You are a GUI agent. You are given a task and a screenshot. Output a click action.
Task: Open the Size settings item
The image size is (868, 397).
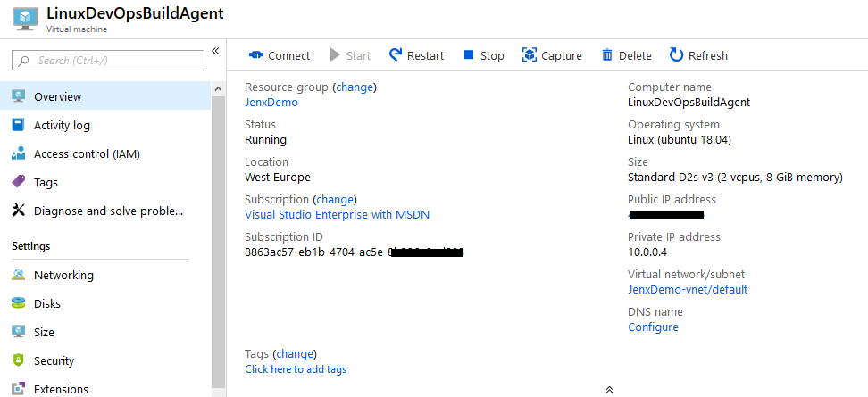click(105, 332)
